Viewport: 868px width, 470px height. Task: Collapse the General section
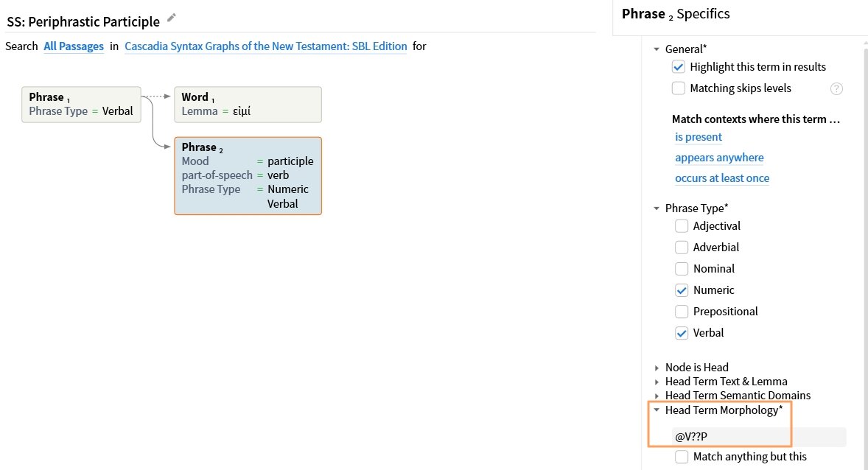(x=657, y=49)
